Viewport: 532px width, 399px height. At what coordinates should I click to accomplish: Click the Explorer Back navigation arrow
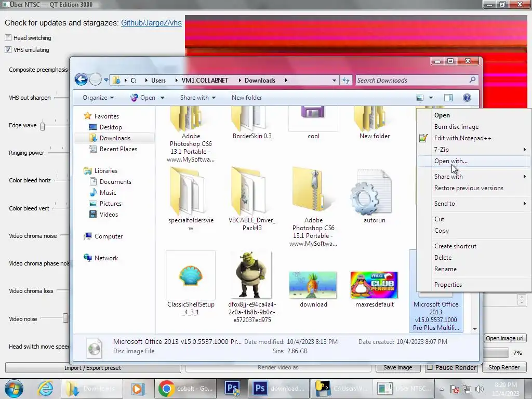(81, 79)
